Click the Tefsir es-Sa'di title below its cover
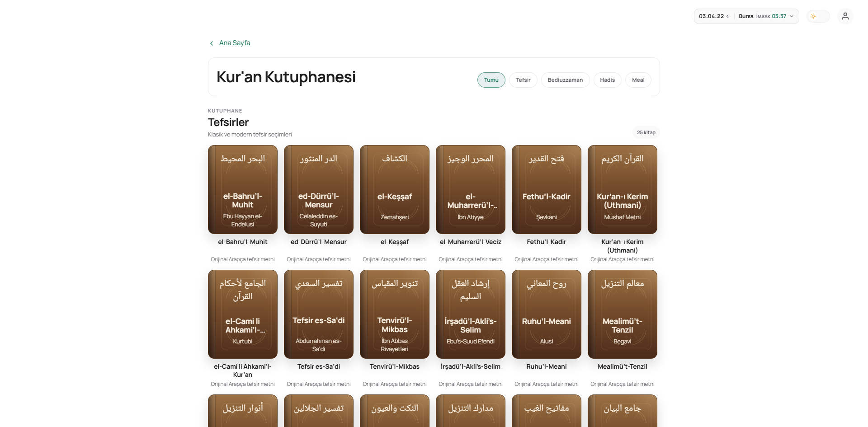The width and height of the screenshot is (868, 427). 319,366
